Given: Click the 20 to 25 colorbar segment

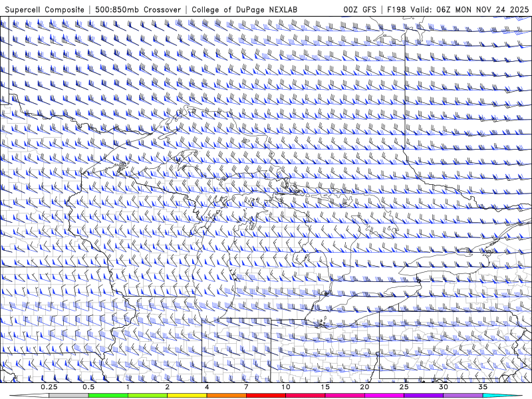Looking at the screenshot, I should click(x=384, y=396).
